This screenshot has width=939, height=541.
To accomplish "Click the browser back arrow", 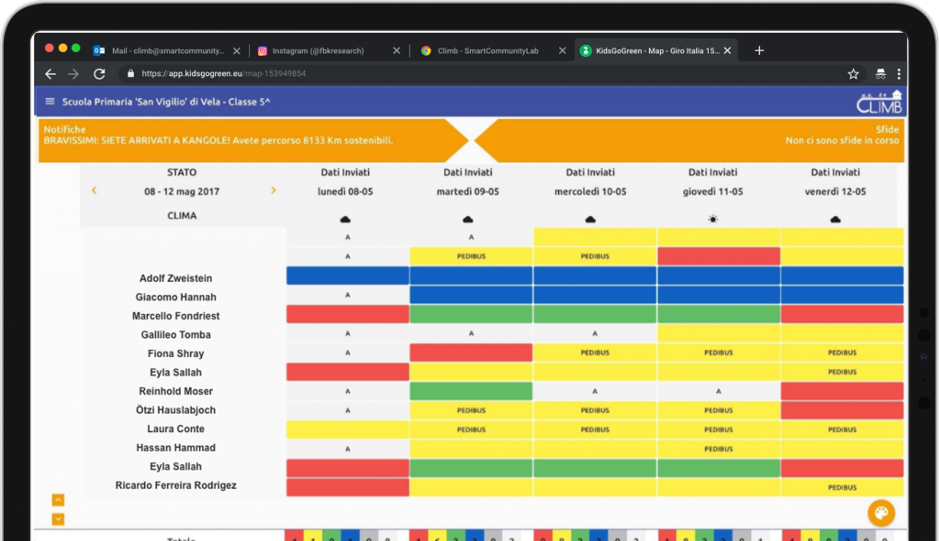I will pos(51,74).
